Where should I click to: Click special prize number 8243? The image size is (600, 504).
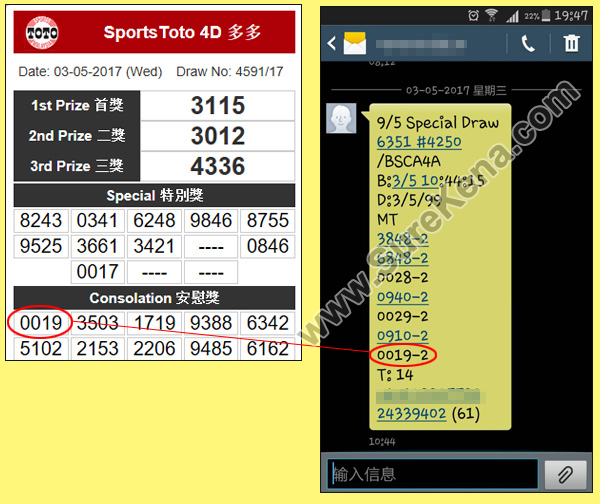pyautogui.click(x=41, y=220)
